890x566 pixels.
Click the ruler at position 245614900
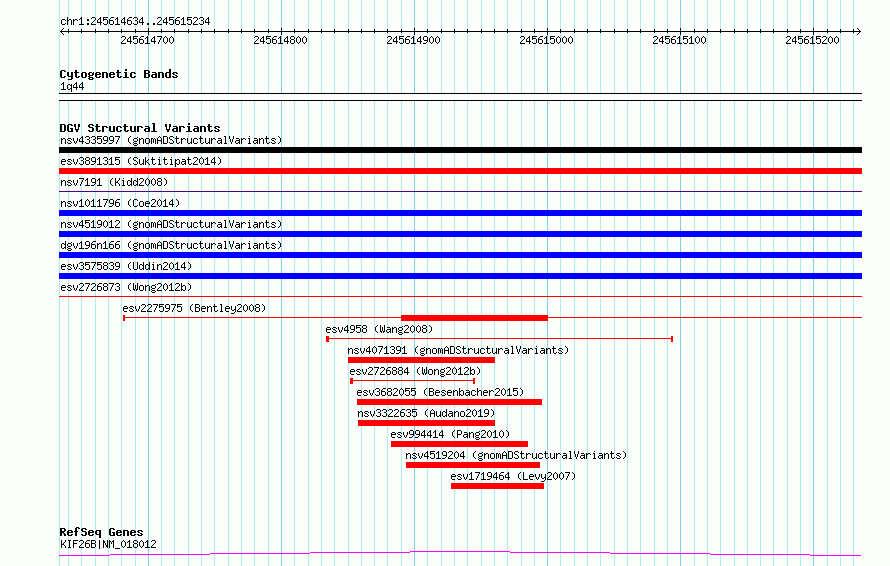[413, 40]
